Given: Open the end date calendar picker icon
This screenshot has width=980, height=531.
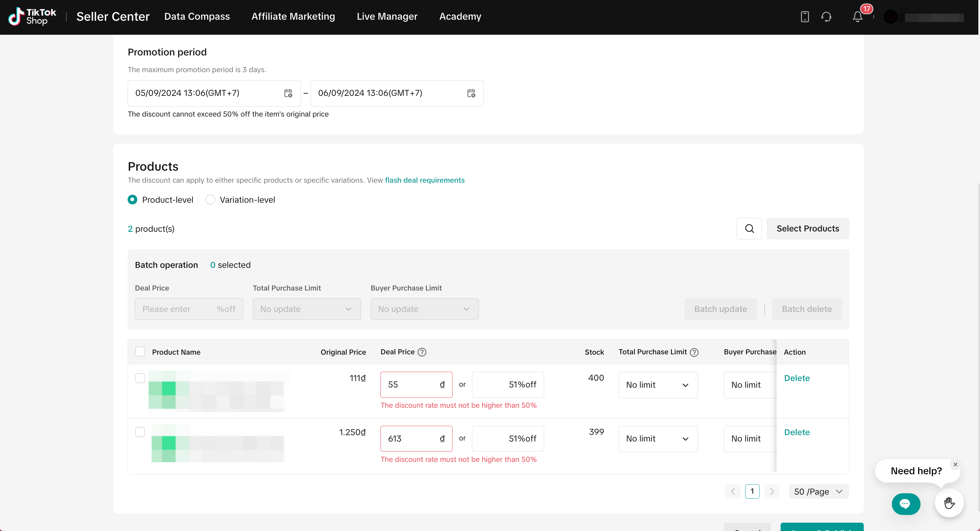Looking at the screenshot, I should tap(471, 93).
